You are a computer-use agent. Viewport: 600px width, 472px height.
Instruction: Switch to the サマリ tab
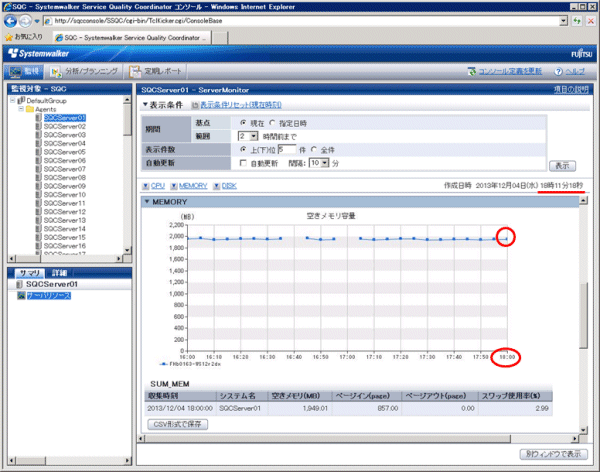[x=29, y=273]
